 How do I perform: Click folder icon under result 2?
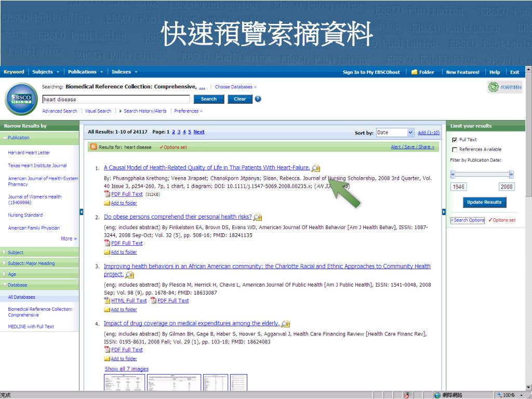(107, 252)
